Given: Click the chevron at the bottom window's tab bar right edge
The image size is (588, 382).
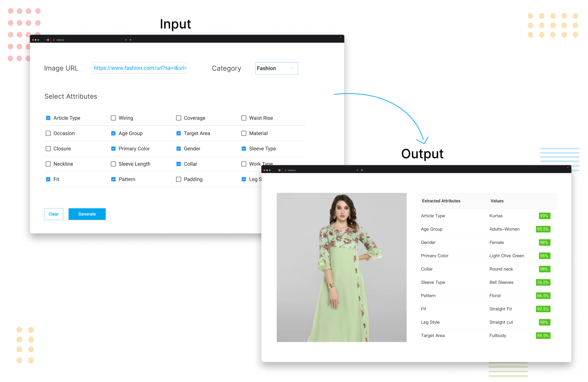Looking at the screenshot, I should coord(568,168).
